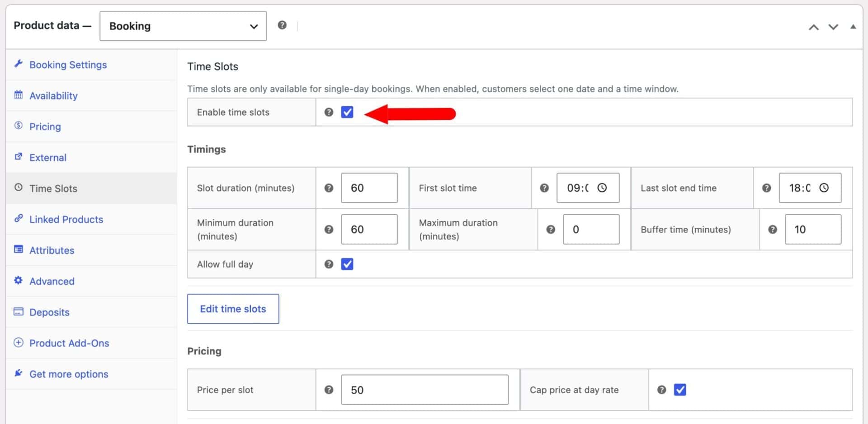Click the Slot duration input field

(369, 188)
